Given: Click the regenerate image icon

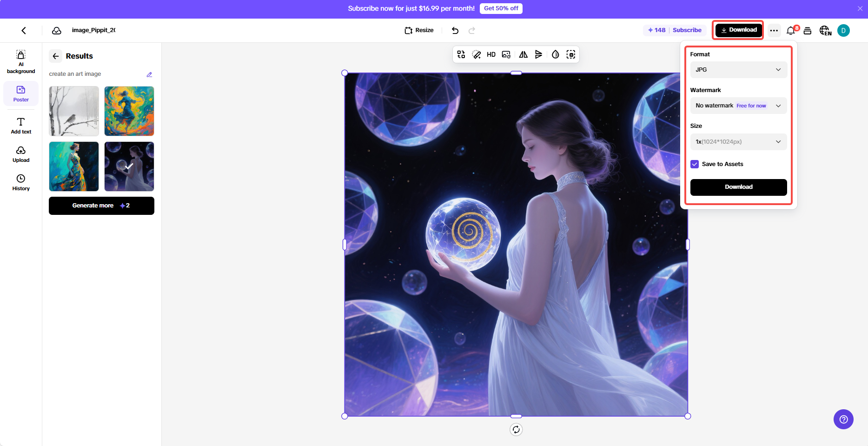Looking at the screenshot, I should pos(506,54).
